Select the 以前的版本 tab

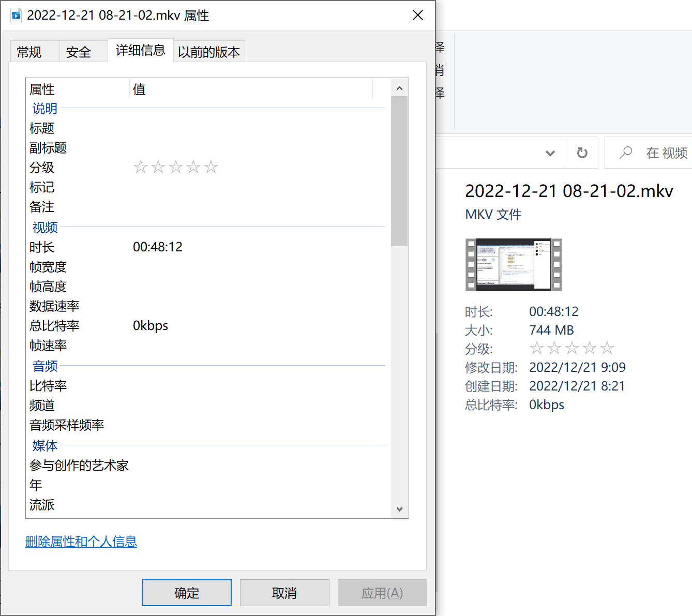coord(209,51)
